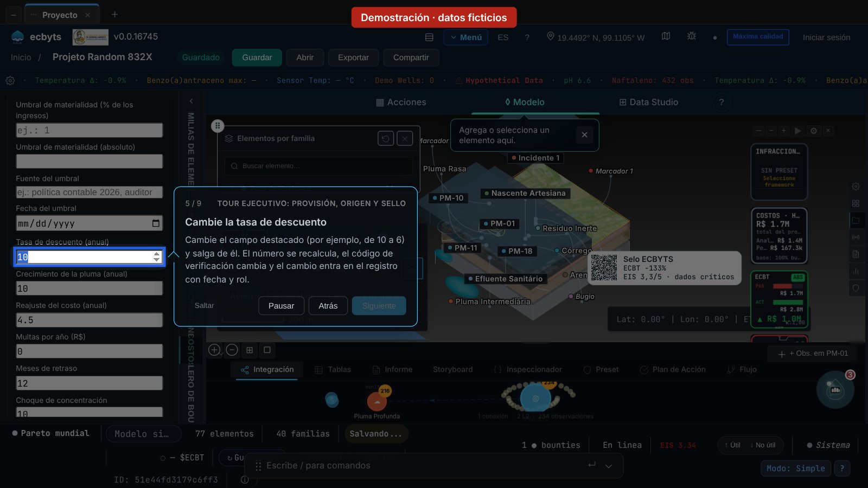Click the grid icon beside zoom controls

pyautogui.click(x=250, y=350)
